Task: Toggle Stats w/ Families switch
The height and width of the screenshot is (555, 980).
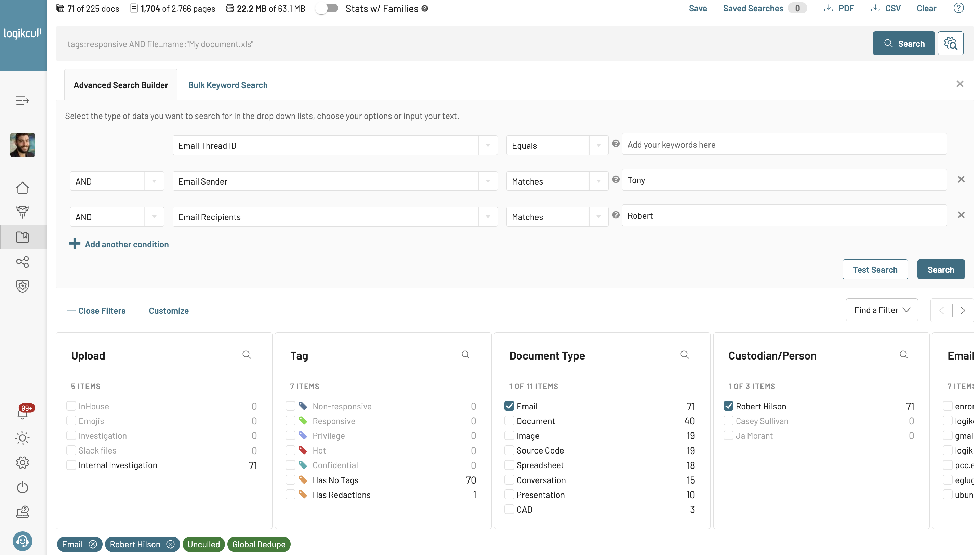Action: pos(327,9)
